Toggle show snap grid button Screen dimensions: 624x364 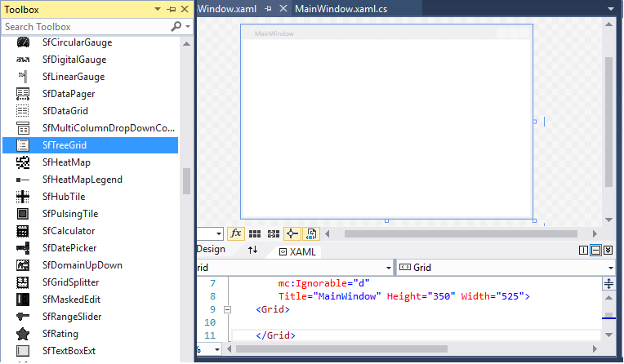click(255, 233)
